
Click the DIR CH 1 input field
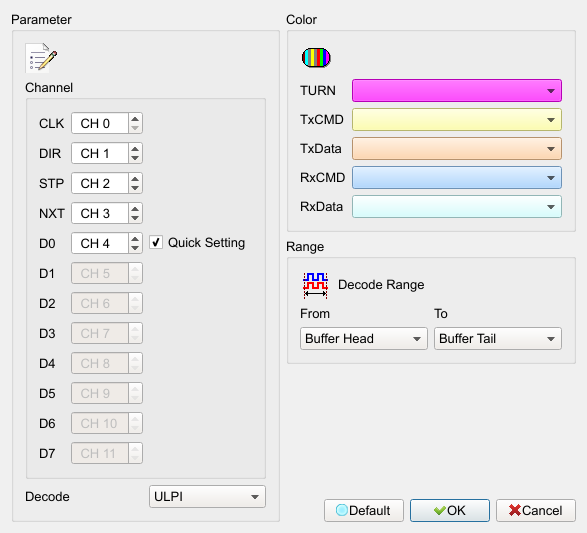point(100,153)
